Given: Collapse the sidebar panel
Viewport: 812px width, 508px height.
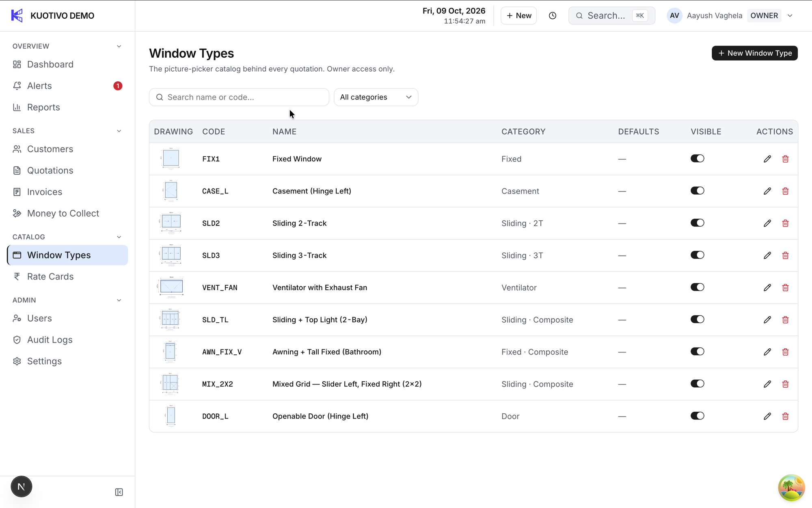Looking at the screenshot, I should 119,492.
